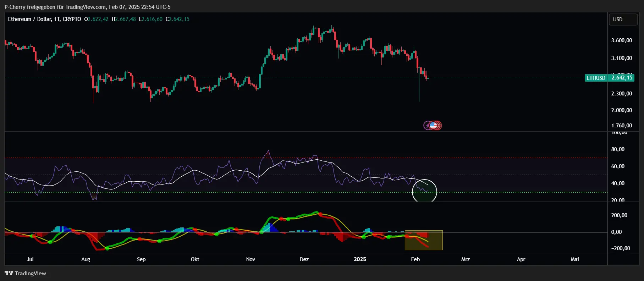Viewport: 644px width, 281px height.
Task: Click the 2025 year label on time axis
Action: click(360, 259)
